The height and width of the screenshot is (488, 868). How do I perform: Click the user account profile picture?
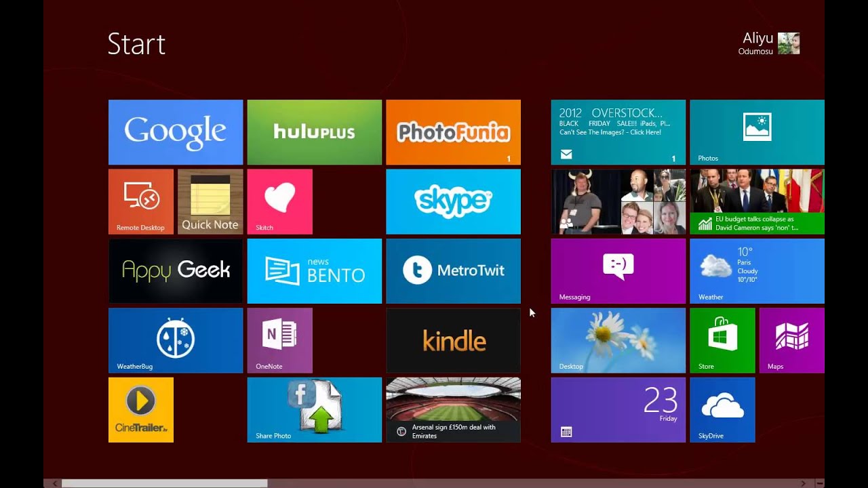coord(789,43)
